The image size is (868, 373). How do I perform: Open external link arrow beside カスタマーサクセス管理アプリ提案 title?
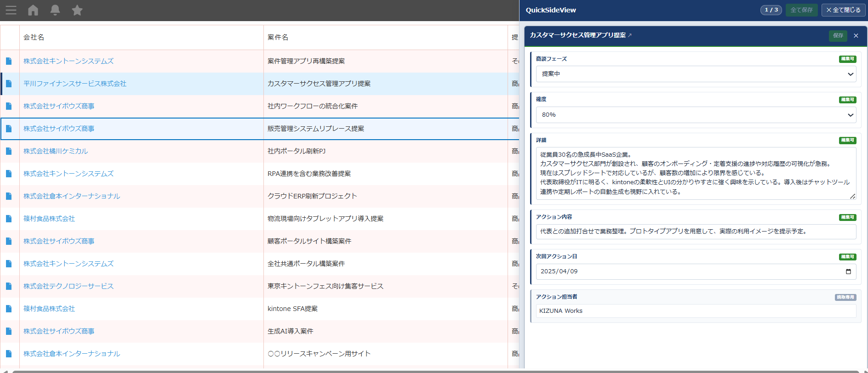630,35
